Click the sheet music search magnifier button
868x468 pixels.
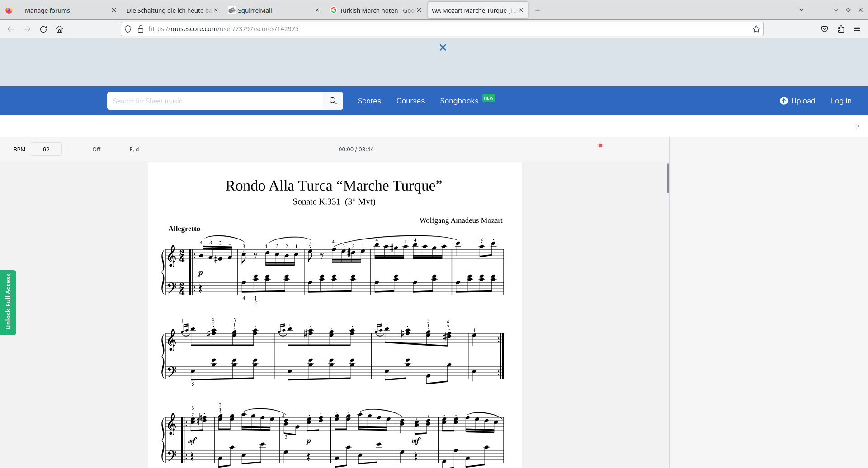click(x=333, y=101)
